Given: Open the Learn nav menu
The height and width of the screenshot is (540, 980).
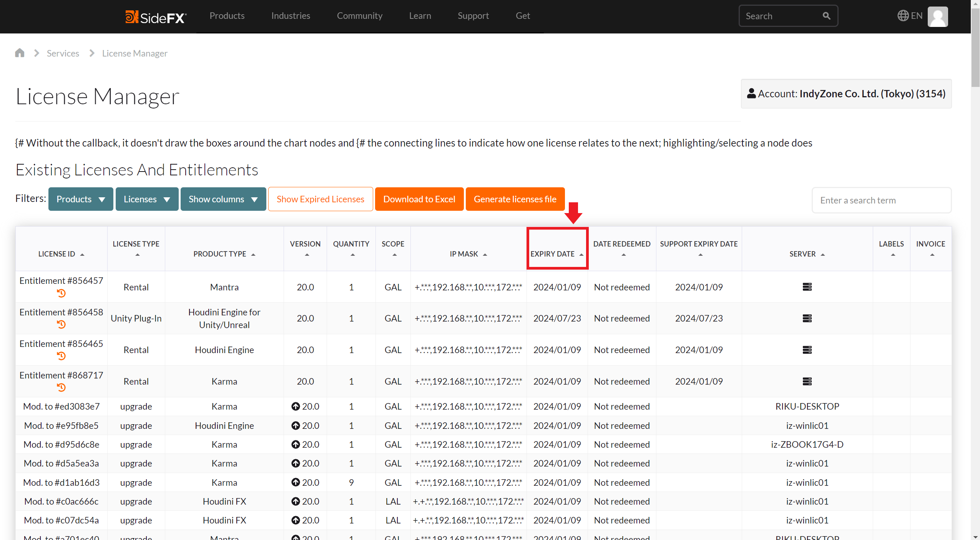Looking at the screenshot, I should pyautogui.click(x=420, y=16).
